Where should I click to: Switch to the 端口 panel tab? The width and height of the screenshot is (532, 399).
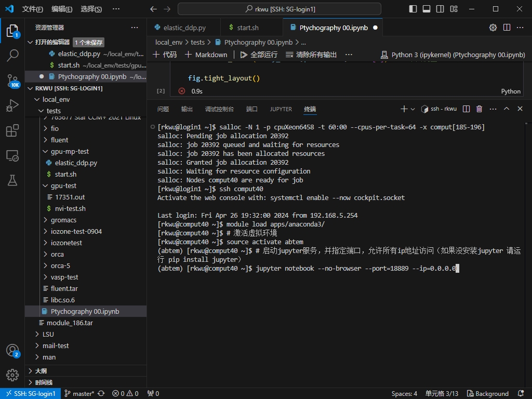[252, 109]
